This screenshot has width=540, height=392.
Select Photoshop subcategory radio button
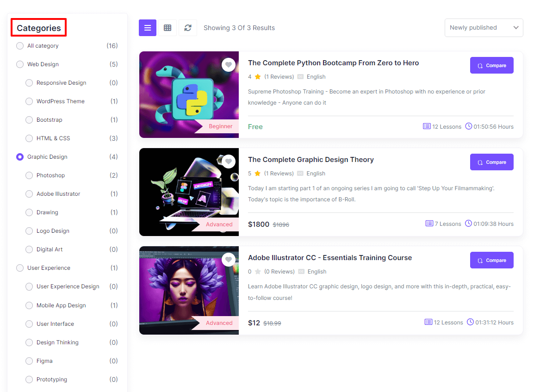(29, 175)
